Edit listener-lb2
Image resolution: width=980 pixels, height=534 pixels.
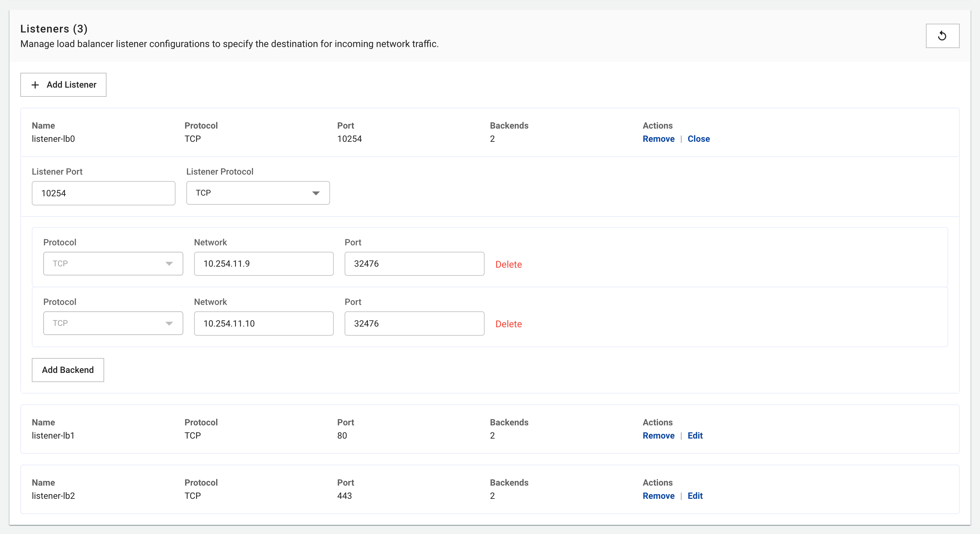[695, 495]
